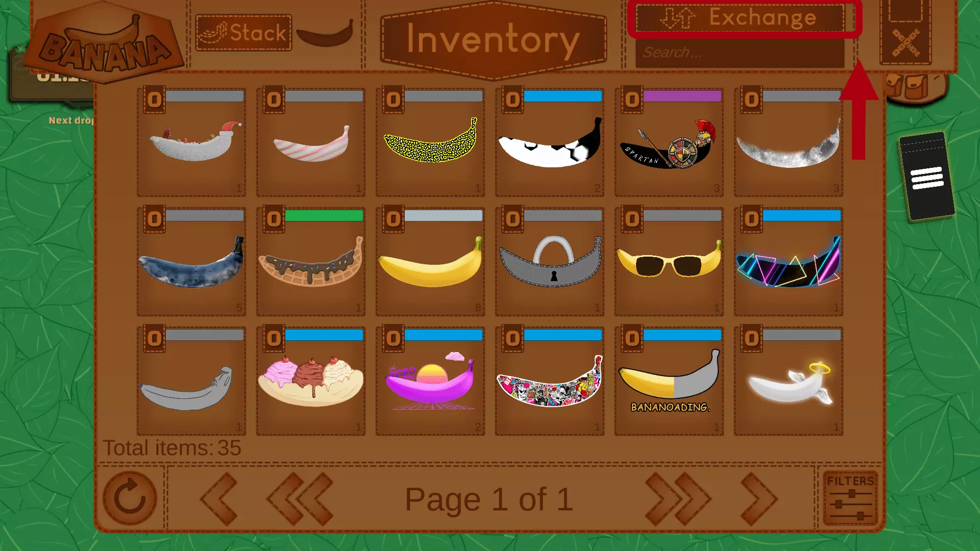The height and width of the screenshot is (551, 980).
Task: Select the banana split ice cream item
Action: 310,381
